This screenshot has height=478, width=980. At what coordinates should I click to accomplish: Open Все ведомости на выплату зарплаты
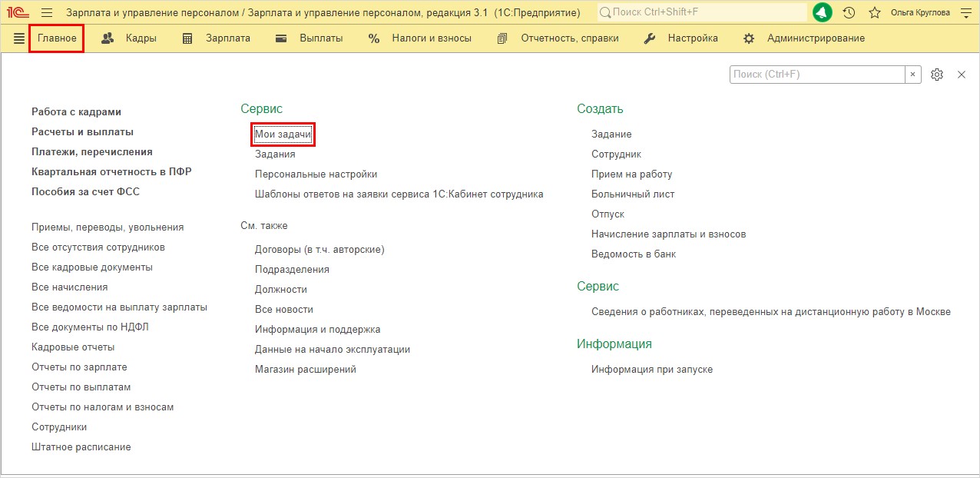pos(119,307)
